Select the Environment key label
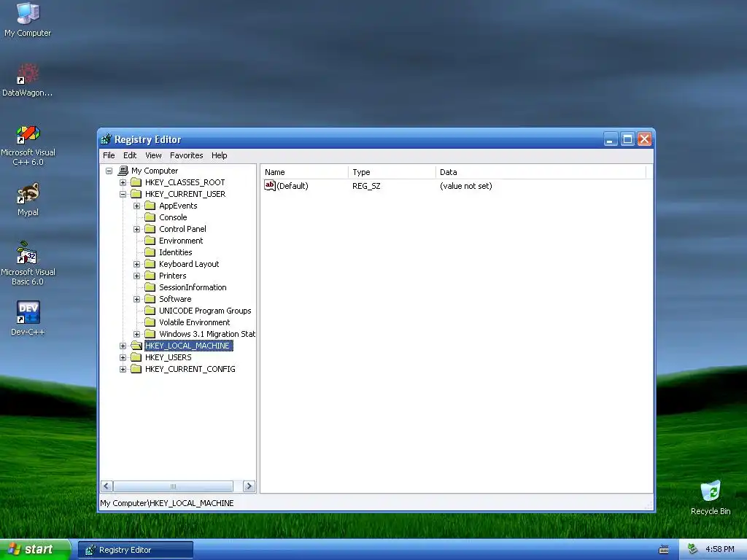 [181, 241]
